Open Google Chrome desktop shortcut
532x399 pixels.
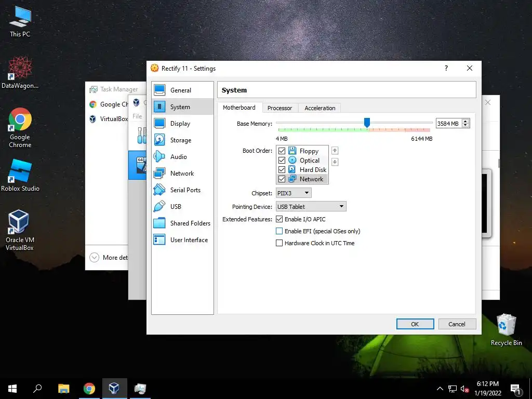(20, 128)
